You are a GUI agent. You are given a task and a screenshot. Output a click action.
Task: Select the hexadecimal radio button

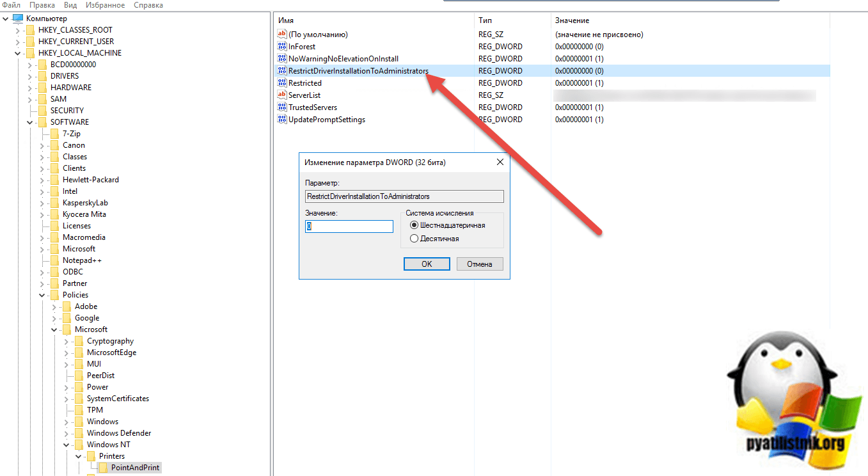click(414, 225)
